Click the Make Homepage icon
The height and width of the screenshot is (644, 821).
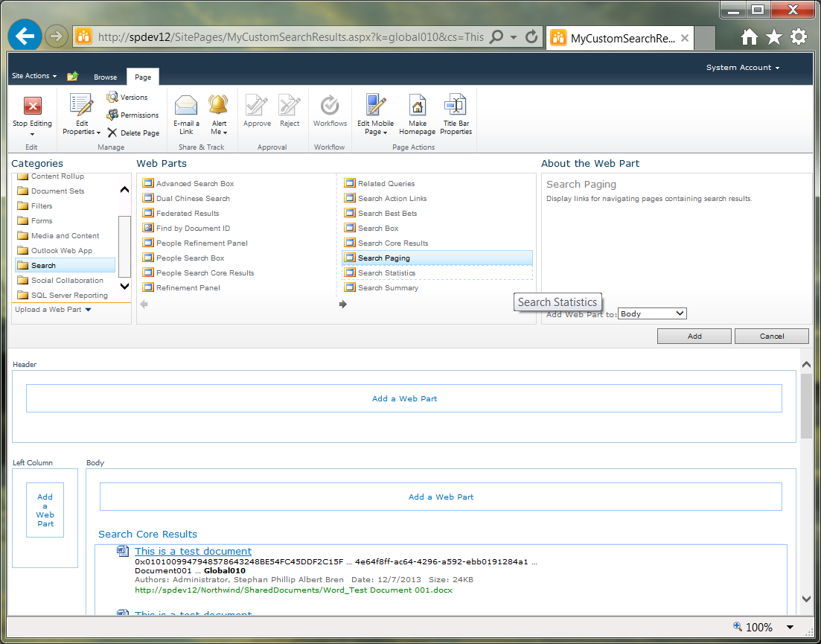click(x=418, y=105)
